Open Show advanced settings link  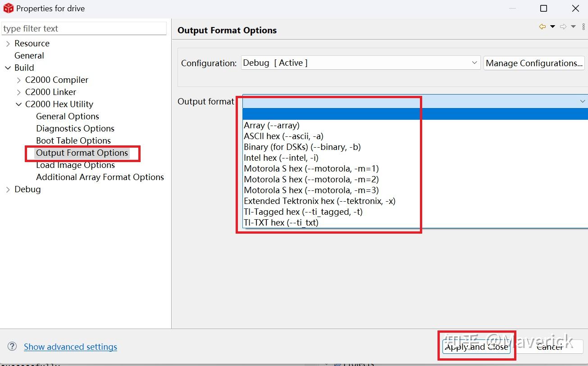[70, 347]
